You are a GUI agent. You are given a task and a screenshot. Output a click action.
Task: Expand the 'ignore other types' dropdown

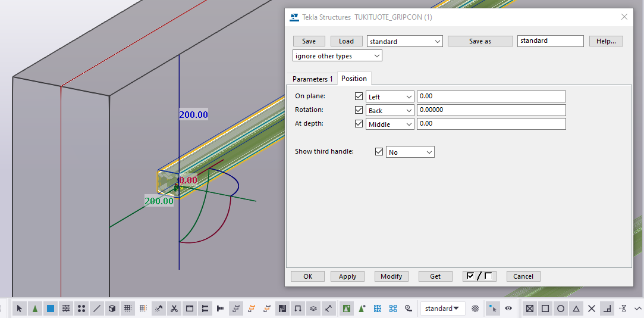337,56
